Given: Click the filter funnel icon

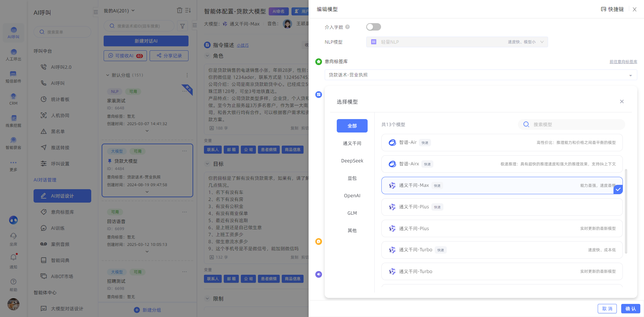Looking at the screenshot, I should coord(182,26).
